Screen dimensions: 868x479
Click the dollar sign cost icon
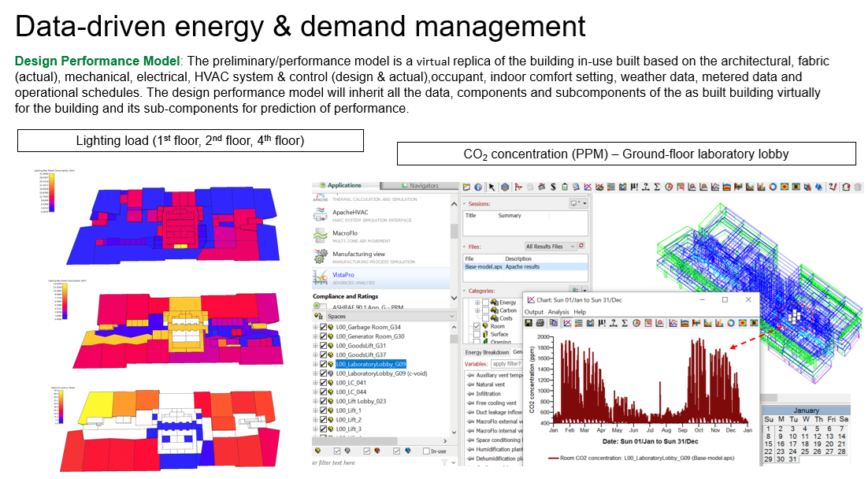[553, 188]
